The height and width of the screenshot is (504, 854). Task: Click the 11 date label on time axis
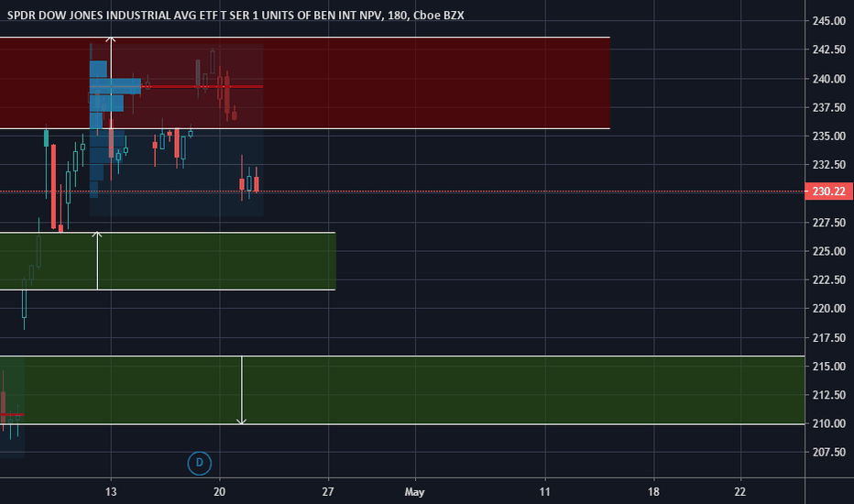[x=544, y=492]
